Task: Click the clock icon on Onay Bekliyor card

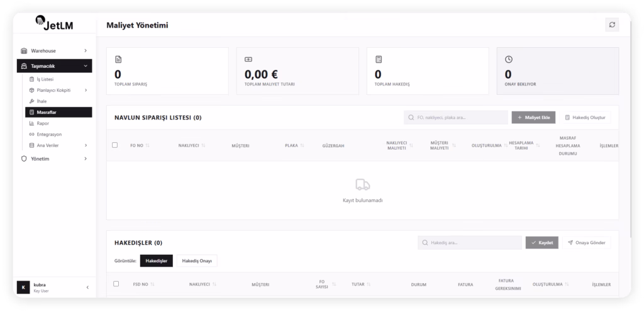Action: click(509, 59)
